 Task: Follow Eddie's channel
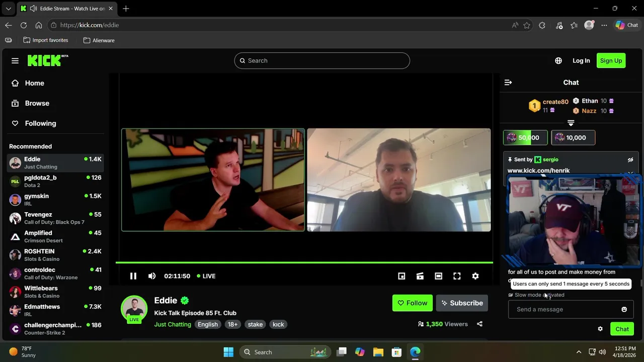412,303
